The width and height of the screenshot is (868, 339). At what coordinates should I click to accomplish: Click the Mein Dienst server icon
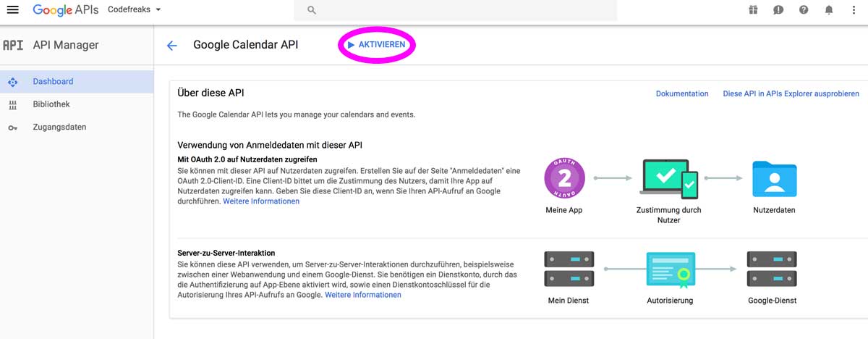569,269
